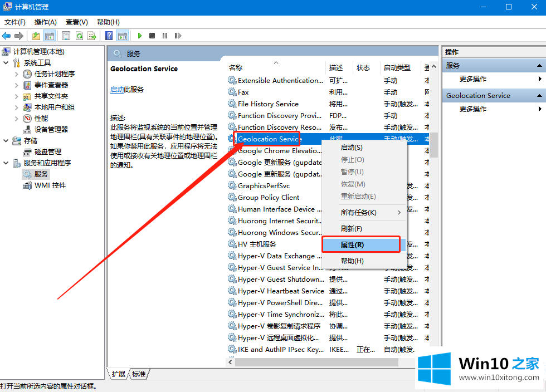Viewport: 546px width, 392px height.
Task: Select WMI 控件 in the tree
Action: (50, 185)
